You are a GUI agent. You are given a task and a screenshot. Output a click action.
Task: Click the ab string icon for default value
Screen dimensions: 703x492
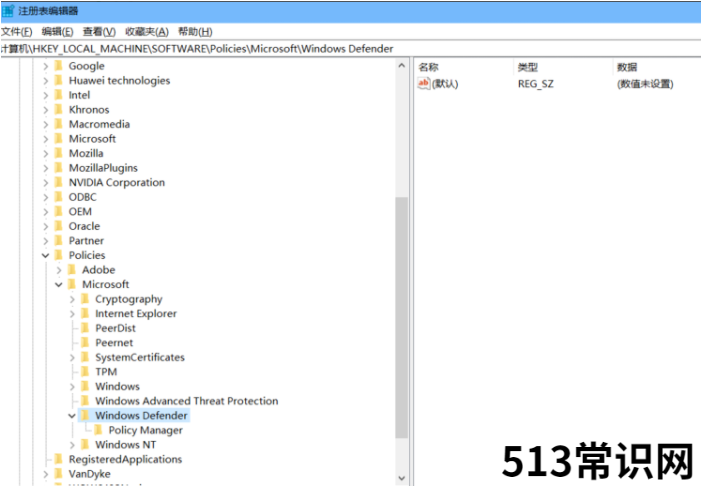[424, 84]
